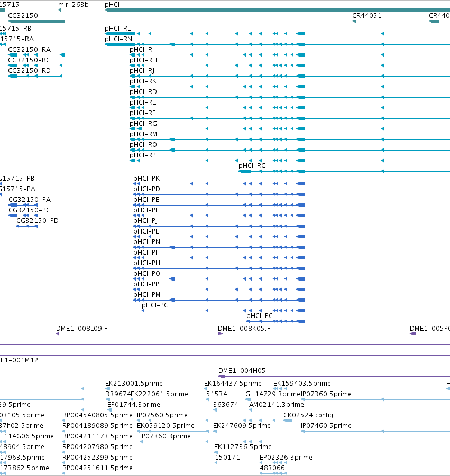Open EST AM02141.3prime
This screenshot has width=450, height=476.
click(x=277, y=405)
